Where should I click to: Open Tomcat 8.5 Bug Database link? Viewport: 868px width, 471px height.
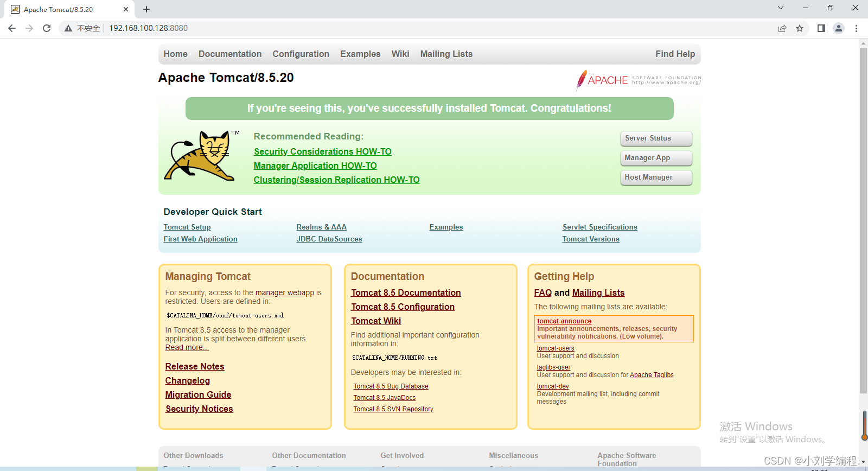[391, 386]
